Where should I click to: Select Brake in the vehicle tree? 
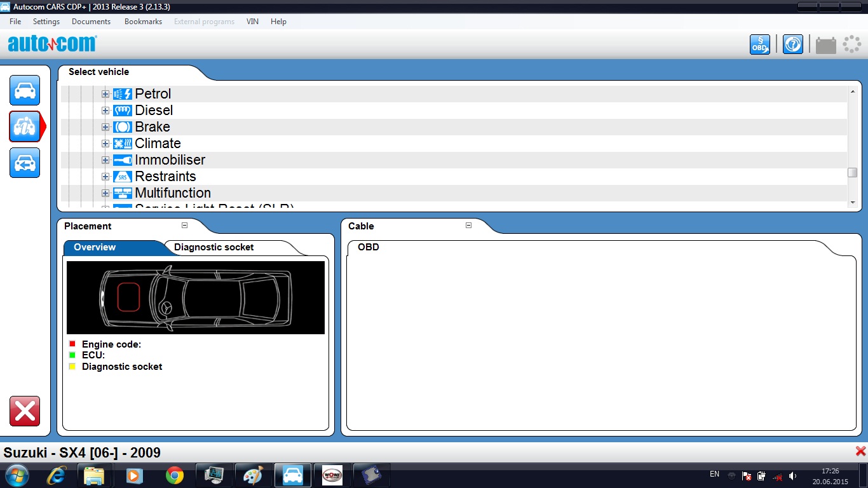tap(153, 127)
